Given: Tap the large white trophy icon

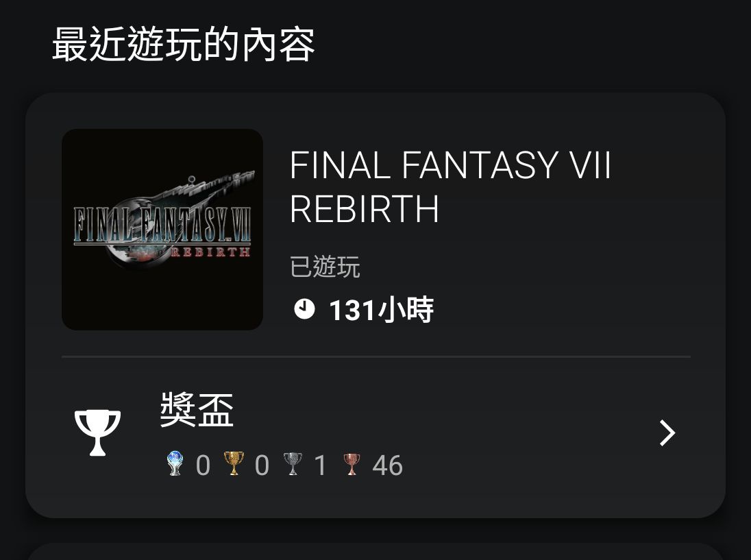Looking at the screenshot, I should (98, 433).
